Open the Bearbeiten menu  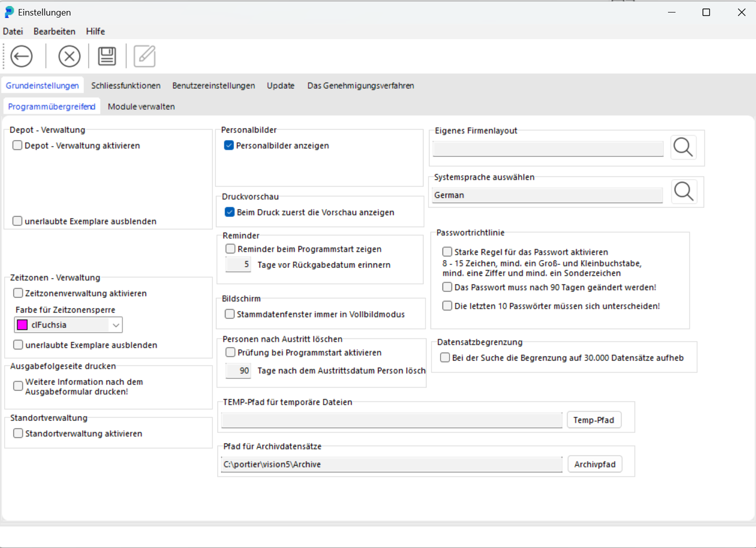coord(54,31)
